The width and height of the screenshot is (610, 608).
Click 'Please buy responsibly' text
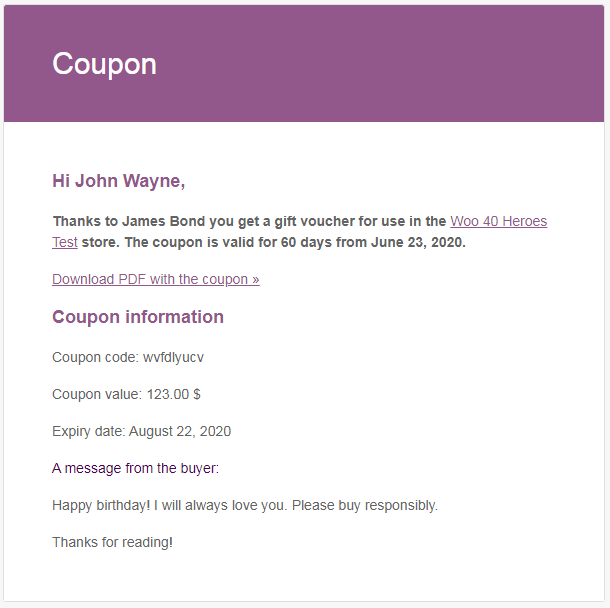pos(365,505)
